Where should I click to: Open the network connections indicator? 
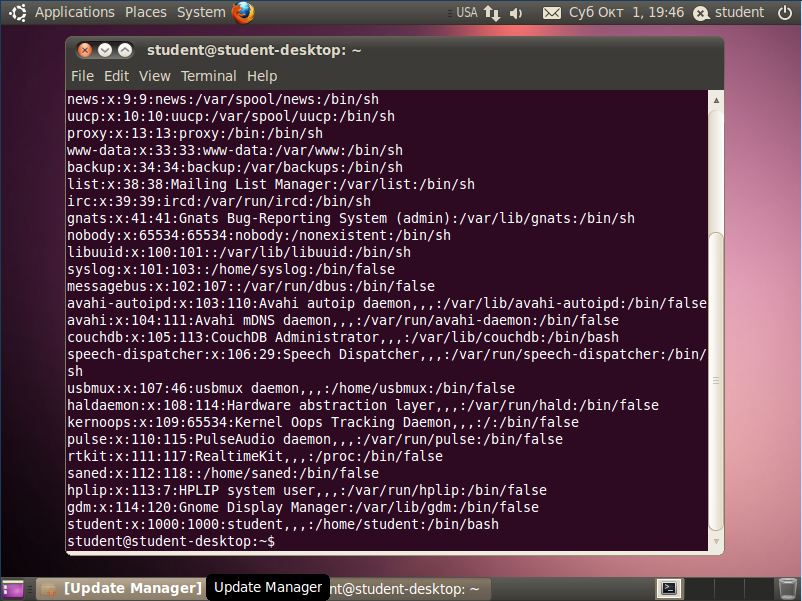point(492,13)
